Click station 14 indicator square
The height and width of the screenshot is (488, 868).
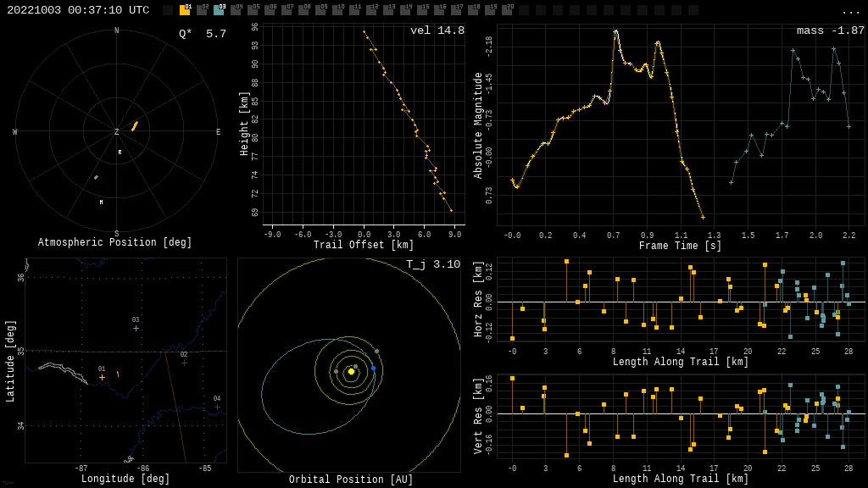point(405,10)
